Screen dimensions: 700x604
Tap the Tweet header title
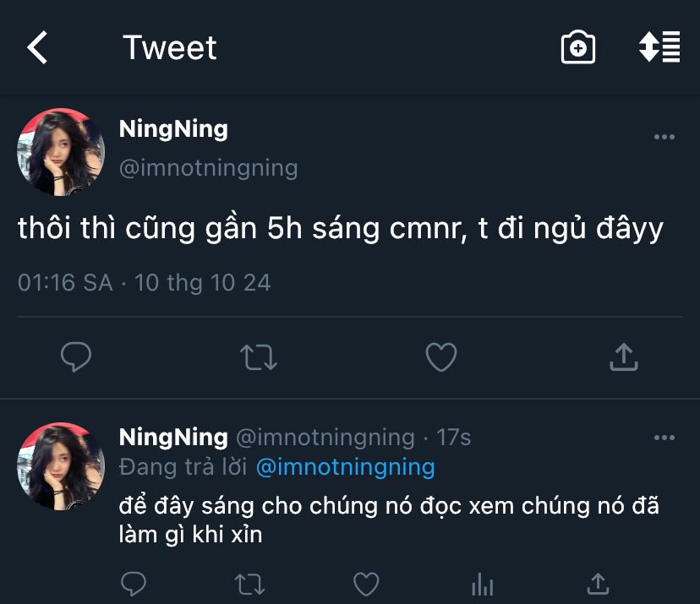(x=170, y=48)
